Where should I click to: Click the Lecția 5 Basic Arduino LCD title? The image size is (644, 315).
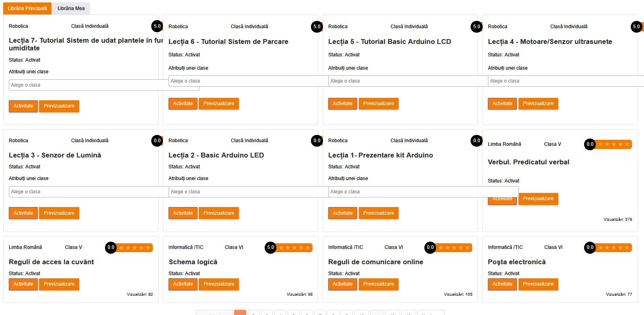[x=389, y=41]
